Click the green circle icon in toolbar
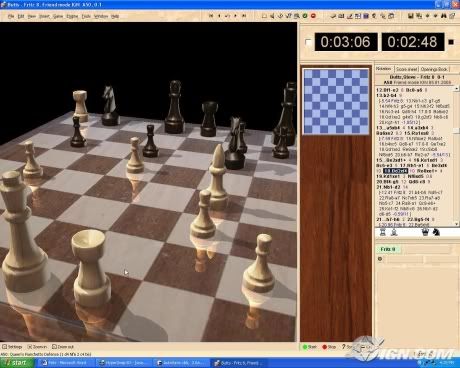This screenshot has height=368, width=460. click(x=305, y=16)
